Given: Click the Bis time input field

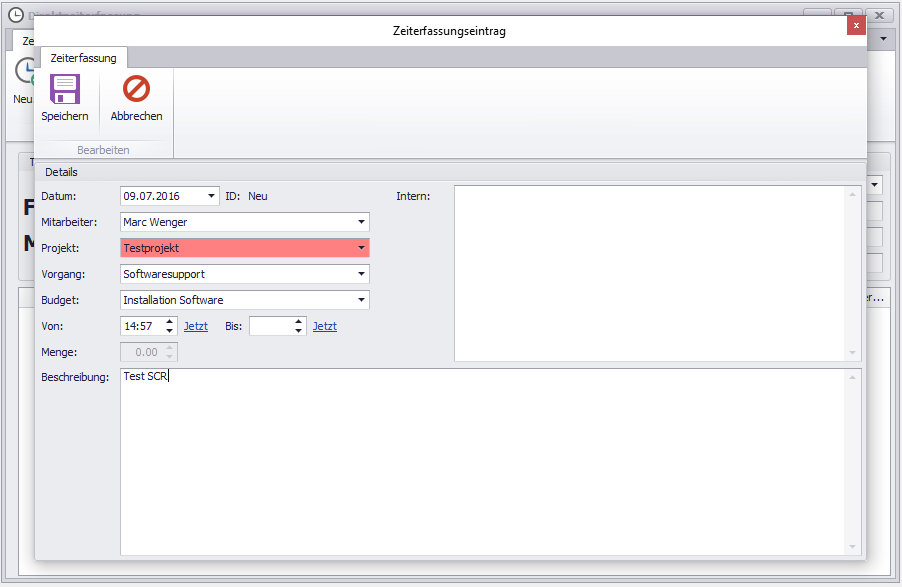Looking at the screenshot, I should coord(270,326).
